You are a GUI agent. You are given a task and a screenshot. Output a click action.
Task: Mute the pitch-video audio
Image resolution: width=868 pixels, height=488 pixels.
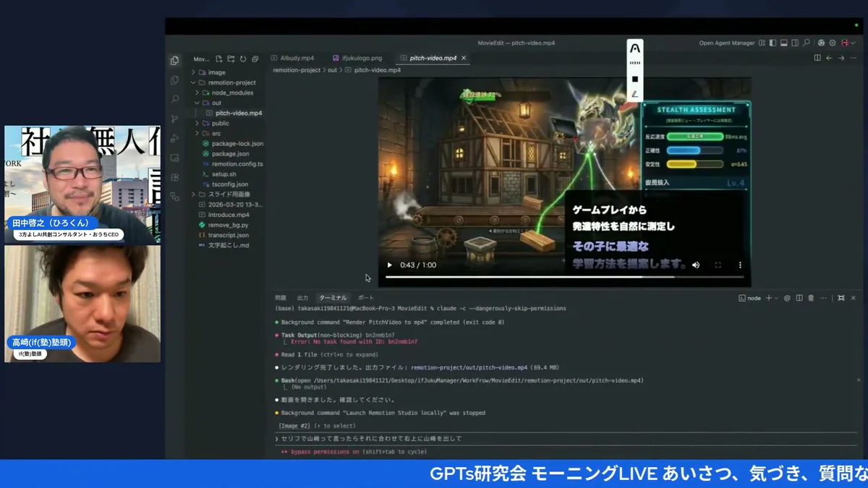click(695, 265)
